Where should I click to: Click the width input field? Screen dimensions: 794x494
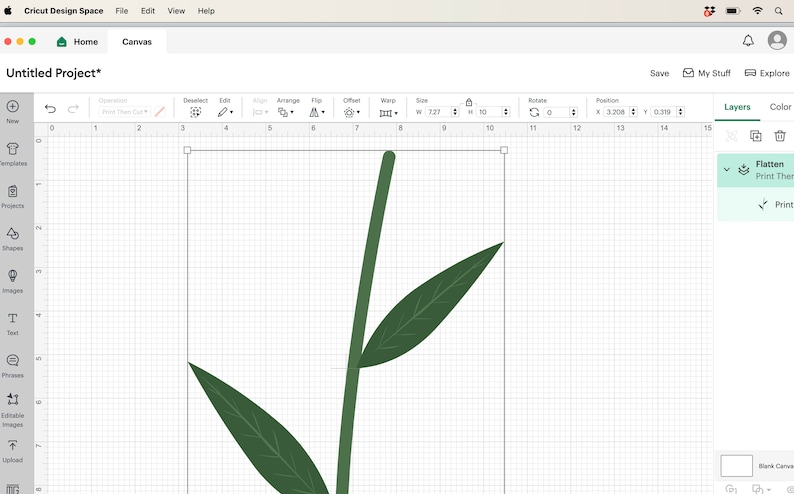tap(438, 112)
